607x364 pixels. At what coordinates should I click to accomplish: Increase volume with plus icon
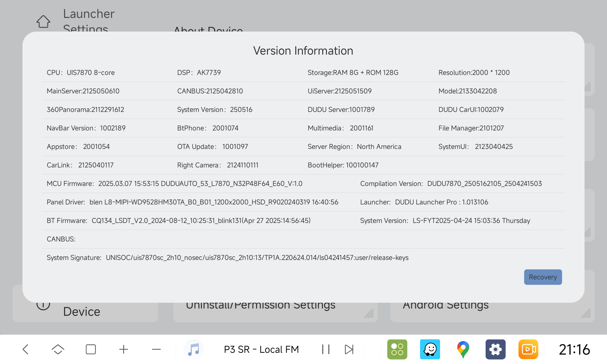pyautogui.click(x=124, y=349)
